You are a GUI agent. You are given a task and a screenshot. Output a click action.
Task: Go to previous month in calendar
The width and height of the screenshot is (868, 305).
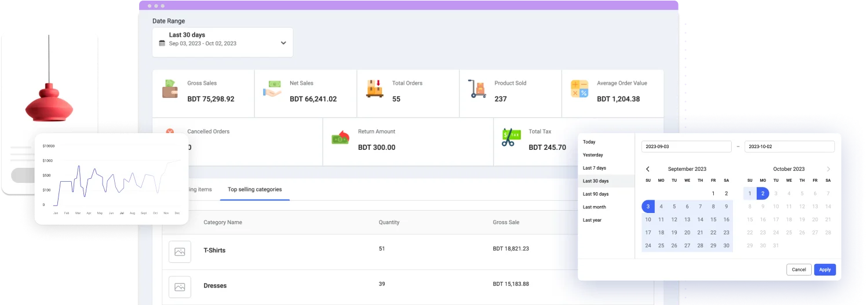tap(648, 169)
